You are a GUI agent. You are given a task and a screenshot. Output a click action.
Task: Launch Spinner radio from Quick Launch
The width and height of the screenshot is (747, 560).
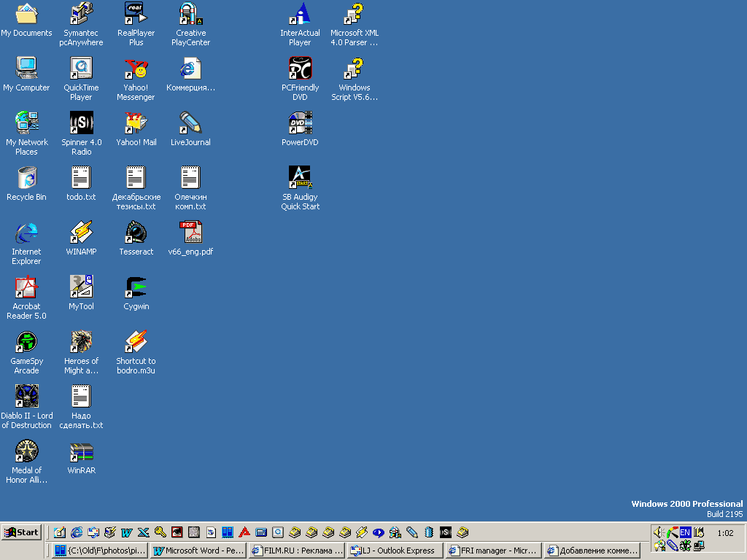pos(446,532)
